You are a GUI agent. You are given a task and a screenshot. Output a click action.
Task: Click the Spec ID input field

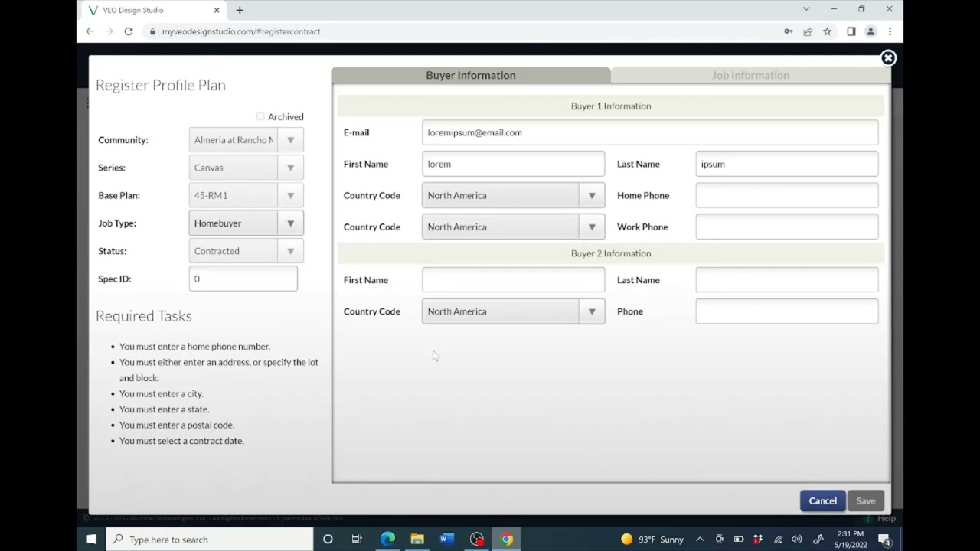243,279
